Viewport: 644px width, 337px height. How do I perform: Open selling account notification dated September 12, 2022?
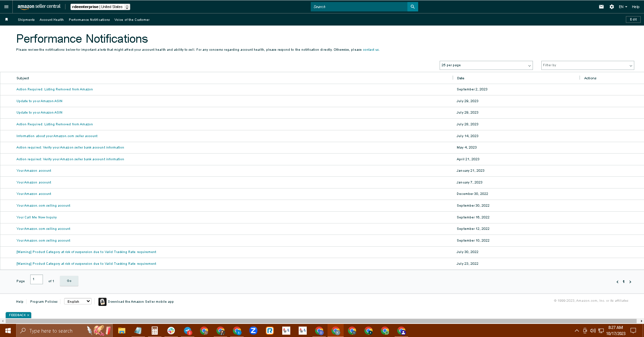point(43,229)
